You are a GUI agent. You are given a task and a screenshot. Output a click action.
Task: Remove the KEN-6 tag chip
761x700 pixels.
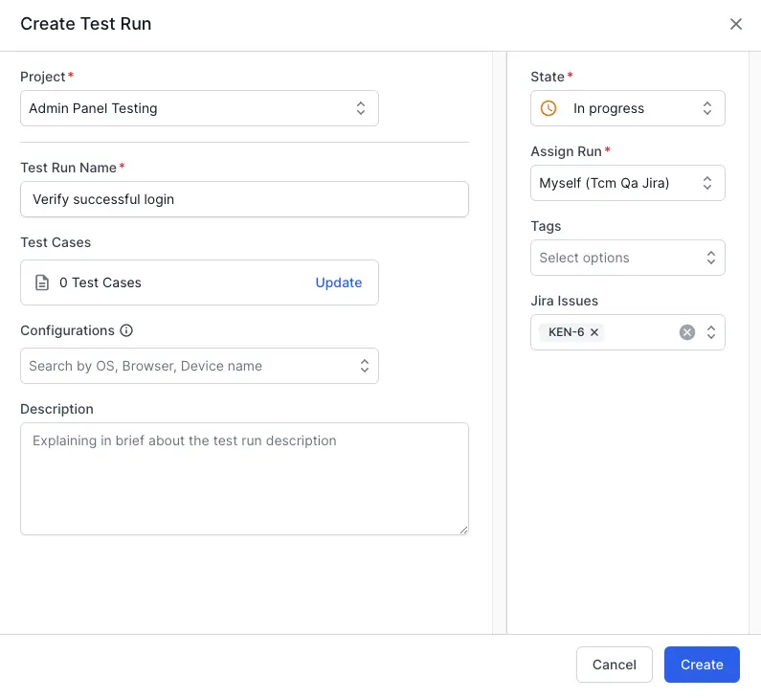[594, 332]
